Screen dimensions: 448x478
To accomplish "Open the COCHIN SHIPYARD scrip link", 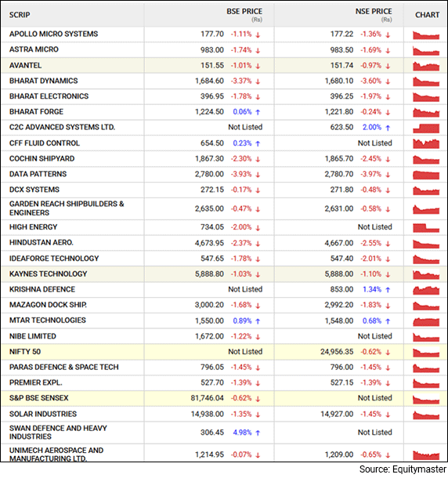I will point(42,159).
